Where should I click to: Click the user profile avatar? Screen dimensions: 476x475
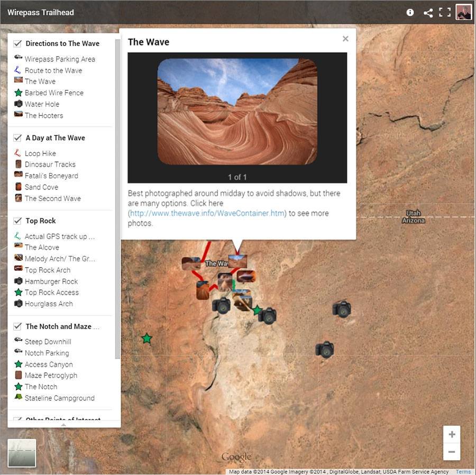tap(463, 12)
